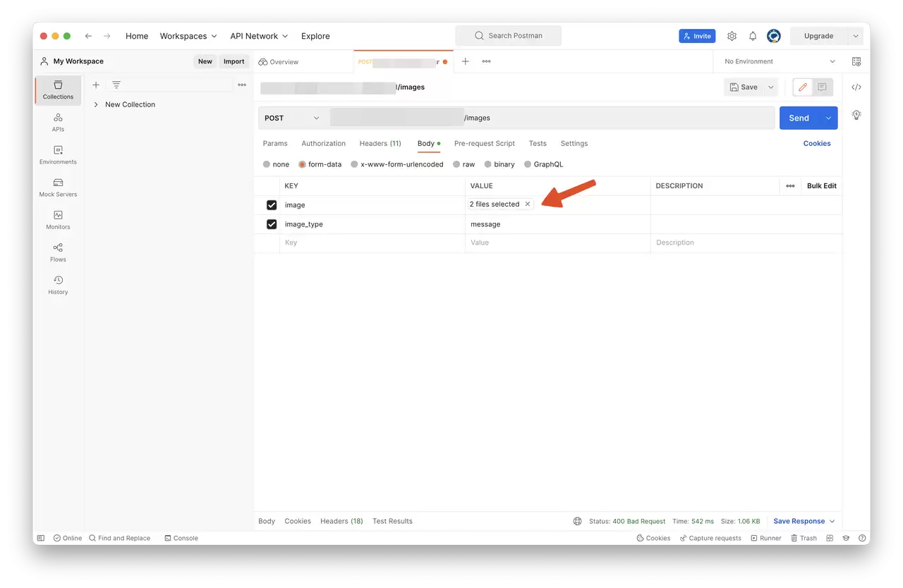Uncheck the image_type row checkbox
The image size is (903, 588).
pos(272,224)
